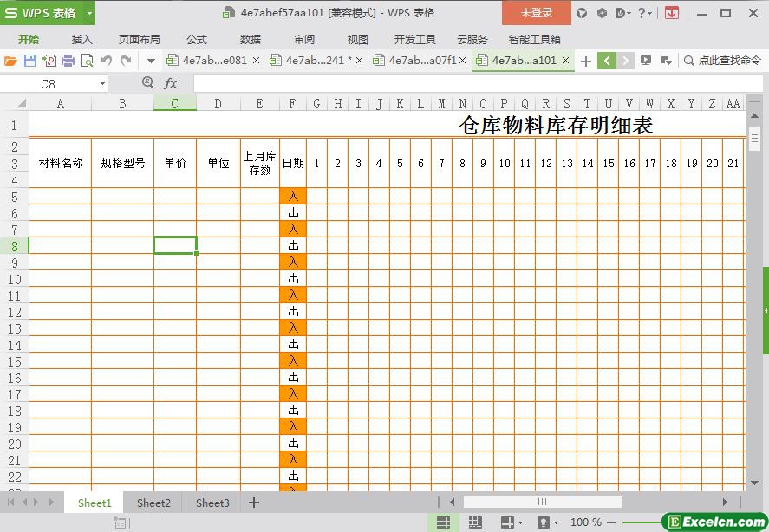Expand the quick access toolbar dropdown arrow

click(151, 61)
